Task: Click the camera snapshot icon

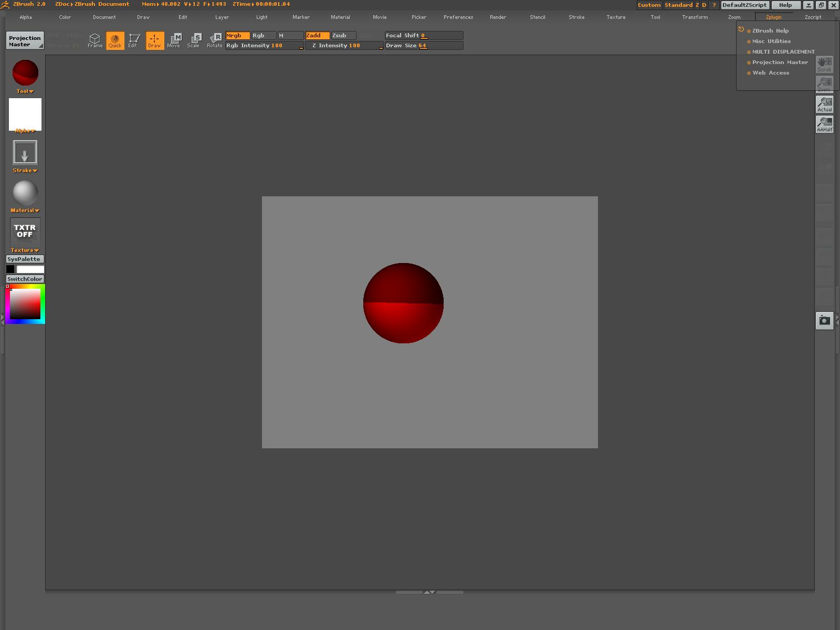Action: tap(824, 320)
